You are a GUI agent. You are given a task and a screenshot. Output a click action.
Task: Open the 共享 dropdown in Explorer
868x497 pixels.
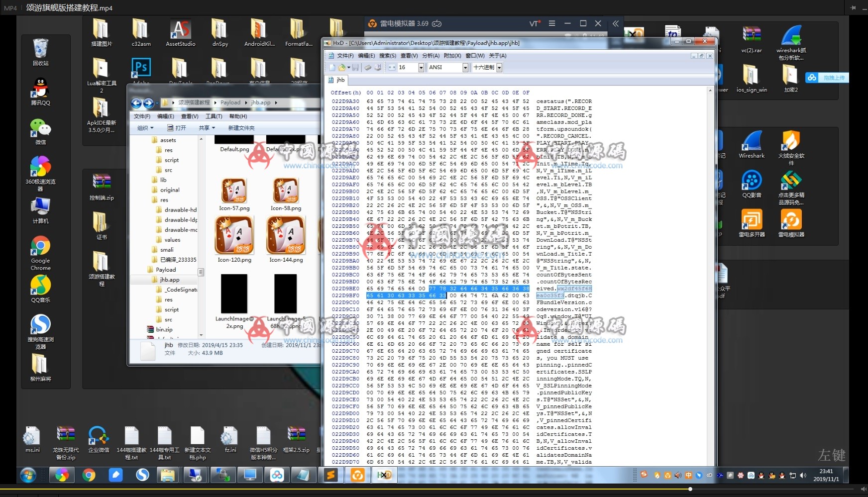pyautogui.click(x=207, y=128)
